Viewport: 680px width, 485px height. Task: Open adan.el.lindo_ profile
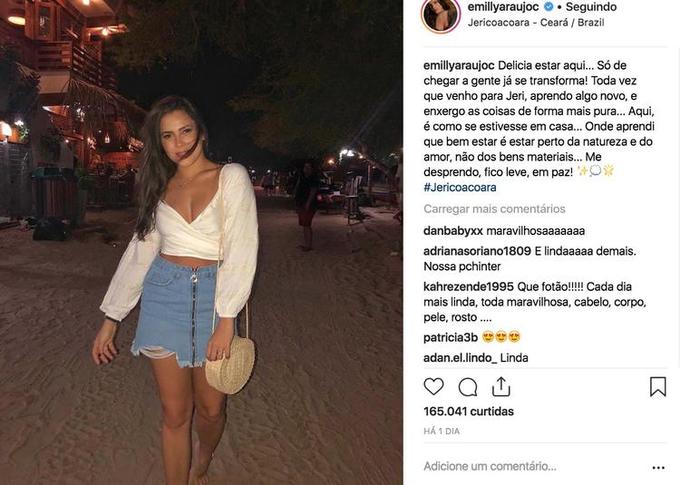pyautogui.click(x=460, y=358)
